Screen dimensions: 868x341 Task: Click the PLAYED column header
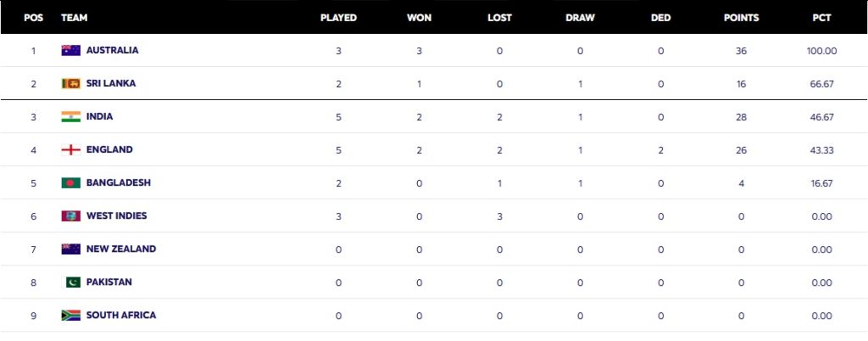coord(338,18)
